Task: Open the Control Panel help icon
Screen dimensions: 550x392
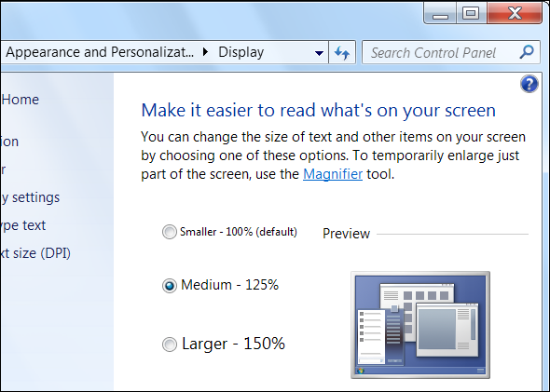Action: pos(529,84)
